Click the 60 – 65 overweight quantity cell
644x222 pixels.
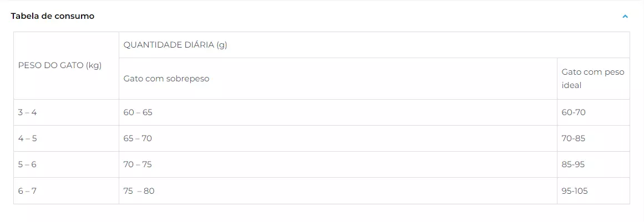[x=338, y=112]
